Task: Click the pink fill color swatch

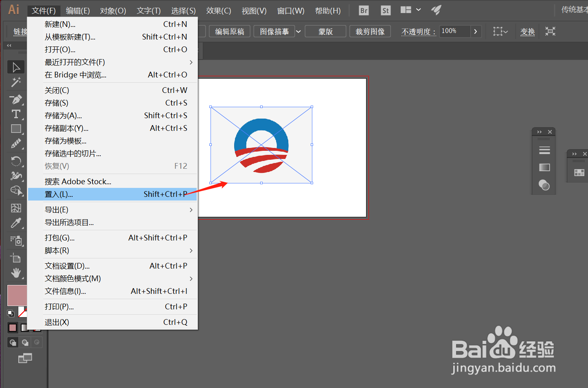Action: tap(17, 295)
